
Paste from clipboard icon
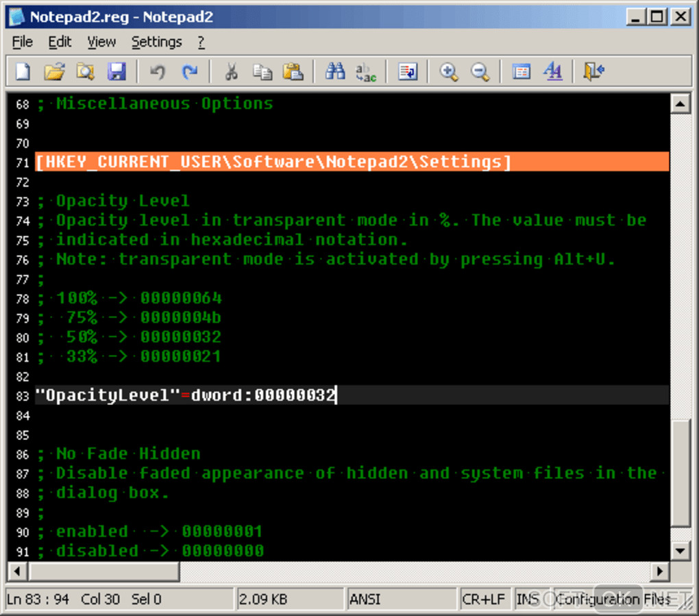(x=293, y=71)
